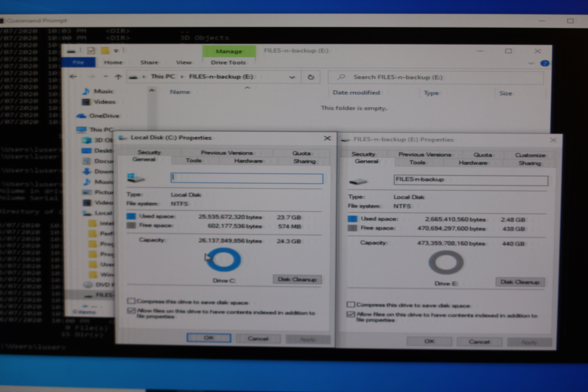Open the Tools tab in C: Properties
This screenshot has height=392, width=588.
(194, 161)
